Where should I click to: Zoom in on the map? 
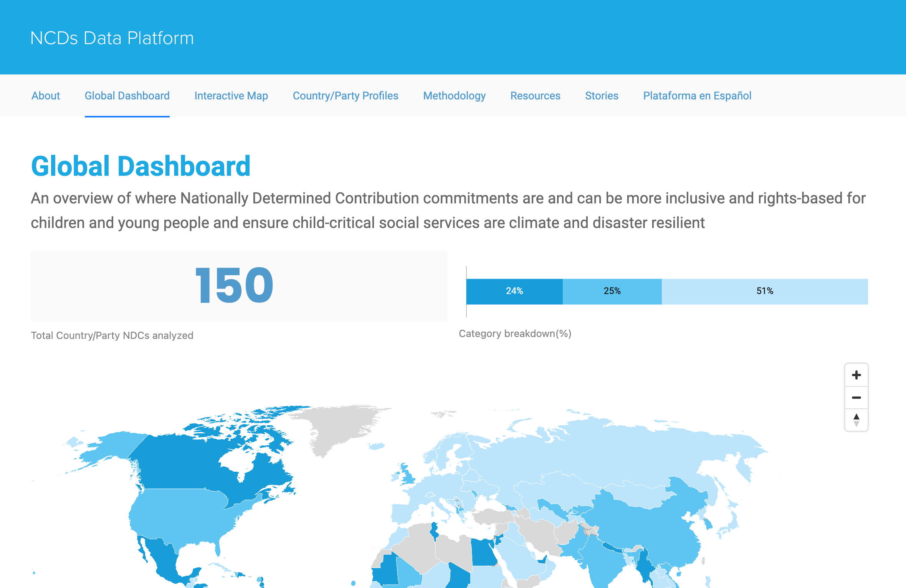pyautogui.click(x=856, y=375)
